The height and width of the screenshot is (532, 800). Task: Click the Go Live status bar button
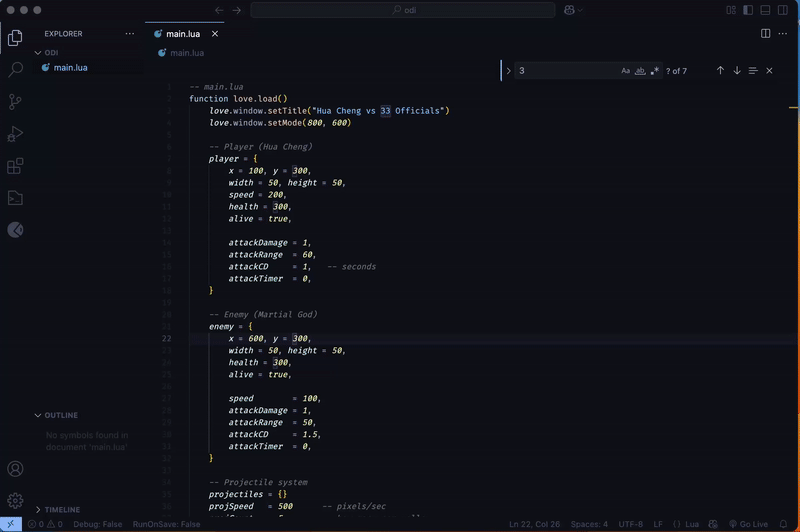pyautogui.click(x=747, y=524)
